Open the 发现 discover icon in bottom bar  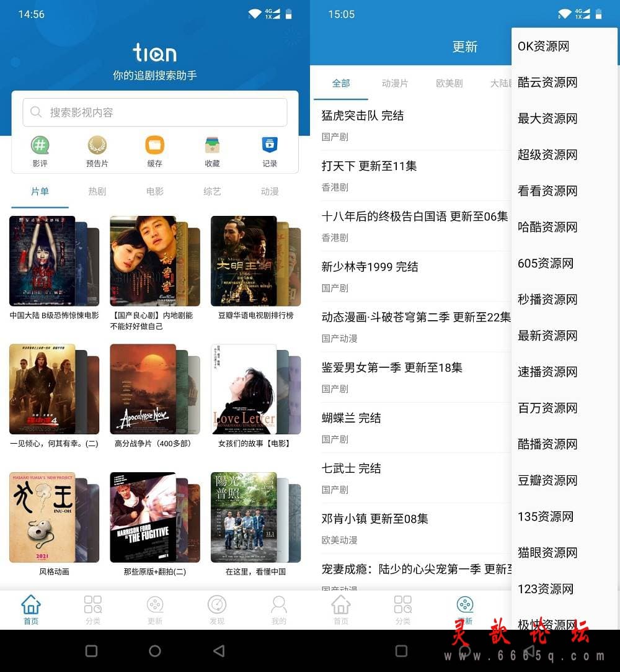pyautogui.click(x=217, y=605)
